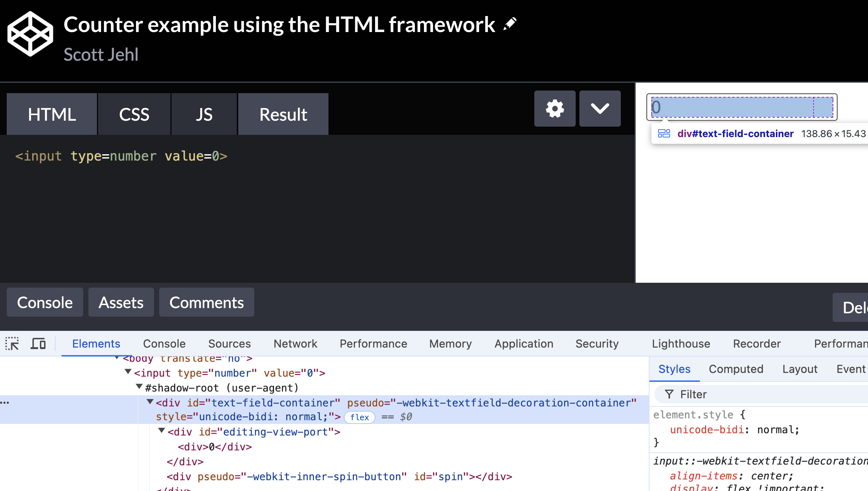868x491 pixels.
Task: Select the DevTools Network tab
Action: pyautogui.click(x=295, y=343)
